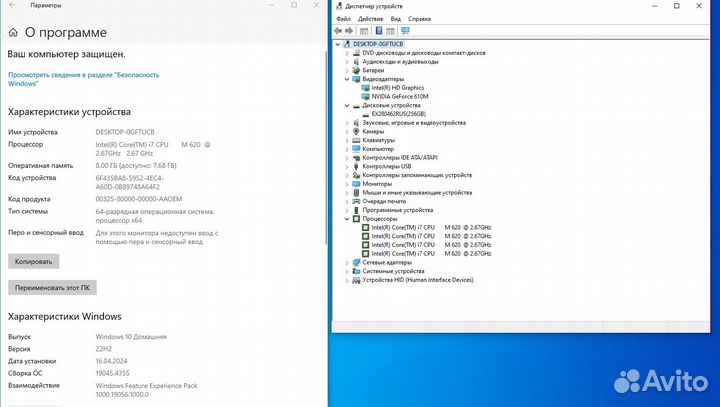Select the first Intel Core i7 M 620 processor entry

(431, 227)
